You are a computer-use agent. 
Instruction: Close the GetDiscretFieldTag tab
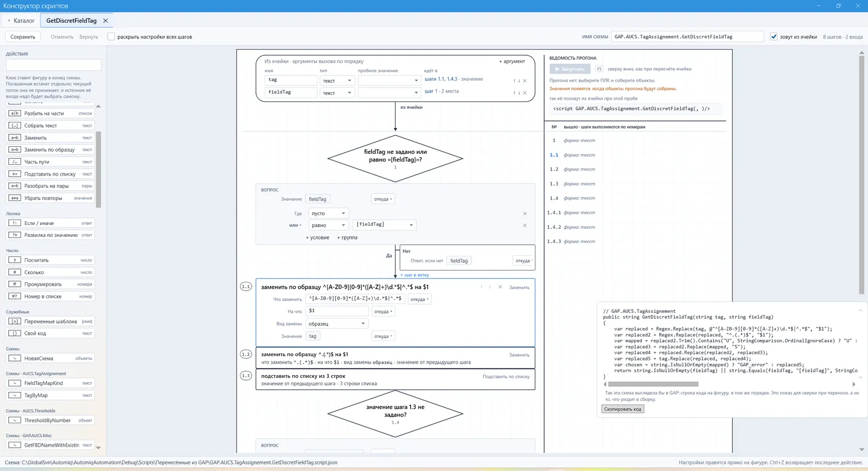point(106,21)
